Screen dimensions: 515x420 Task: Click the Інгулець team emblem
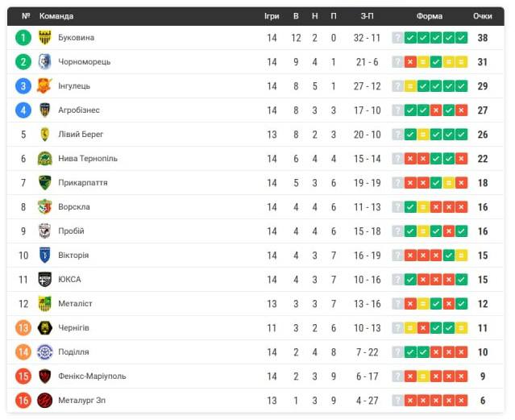pyautogui.click(x=44, y=85)
